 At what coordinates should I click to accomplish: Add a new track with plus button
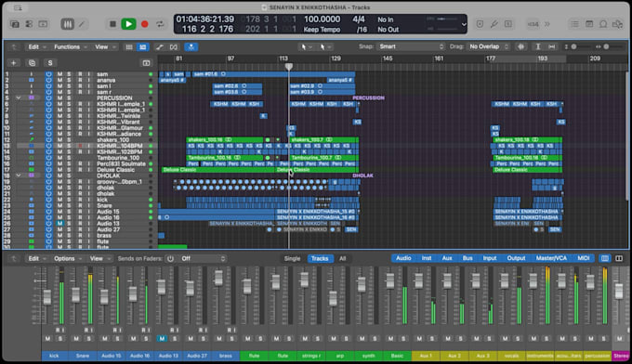pos(13,63)
